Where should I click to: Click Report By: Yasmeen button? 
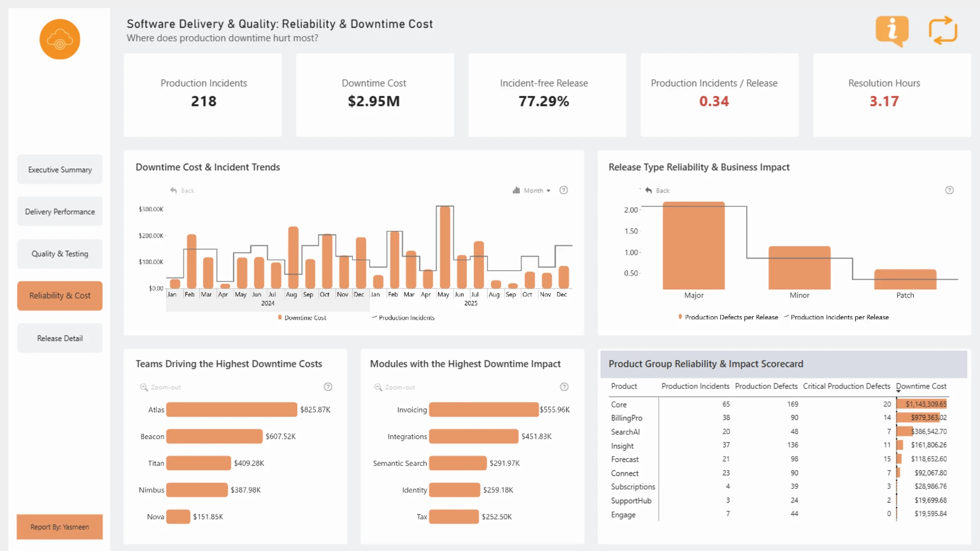pyautogui.click(x=60, y=527)
